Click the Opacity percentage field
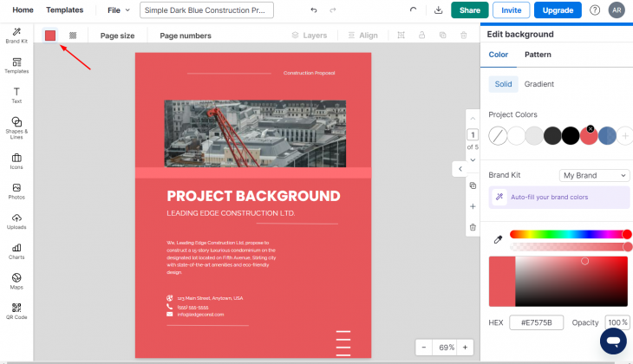The height and width of the screenshot is (364, 633). [617, 322]
